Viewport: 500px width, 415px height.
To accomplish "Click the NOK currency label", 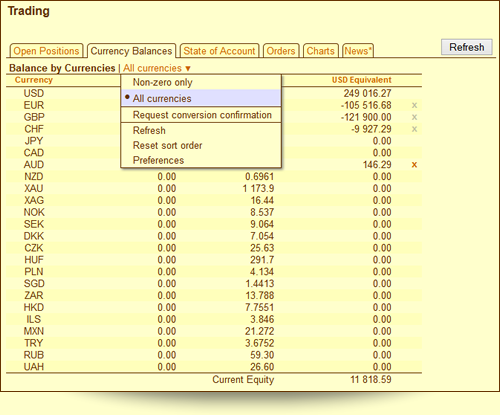I will pos(34,212).
